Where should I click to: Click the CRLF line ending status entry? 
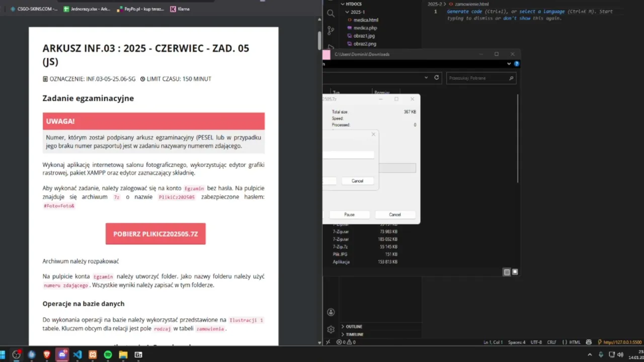pyautogui.click(x=552, y=342)
